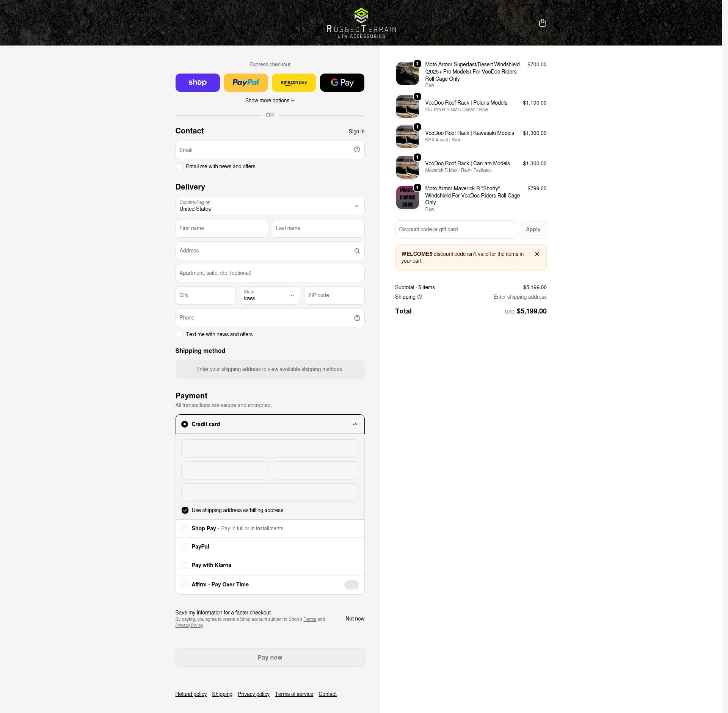This screenshot has width=728, height=713.
Task: Focus the City input field
Action: pyautogui.click(x=206, y=296)
